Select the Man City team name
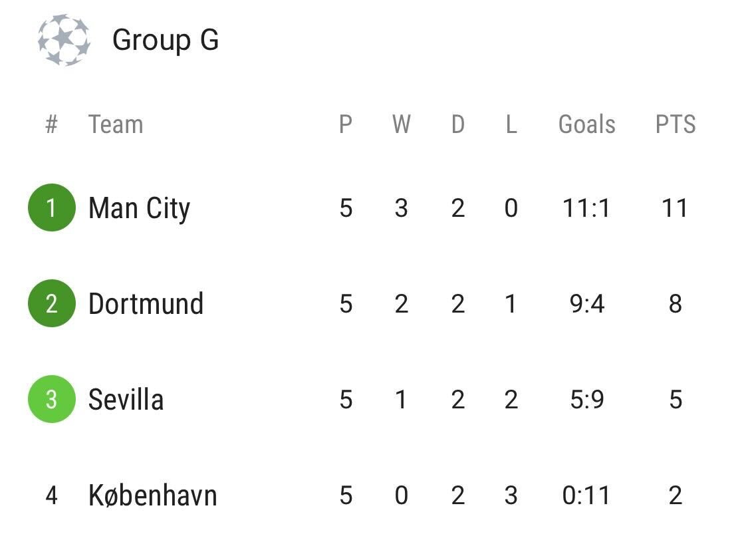Image resolution: width=748 pixels, height=560 pixels. (140, 208)
